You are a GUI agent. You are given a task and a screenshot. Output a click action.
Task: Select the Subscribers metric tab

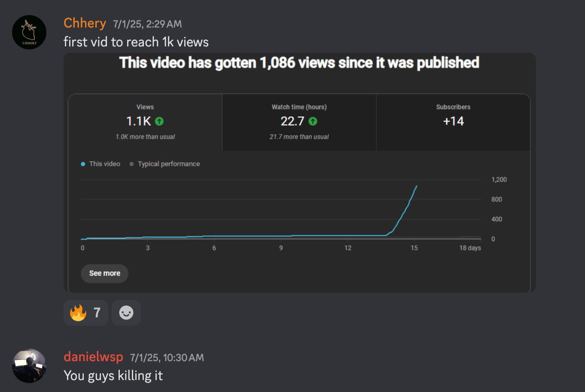(453, 122)
